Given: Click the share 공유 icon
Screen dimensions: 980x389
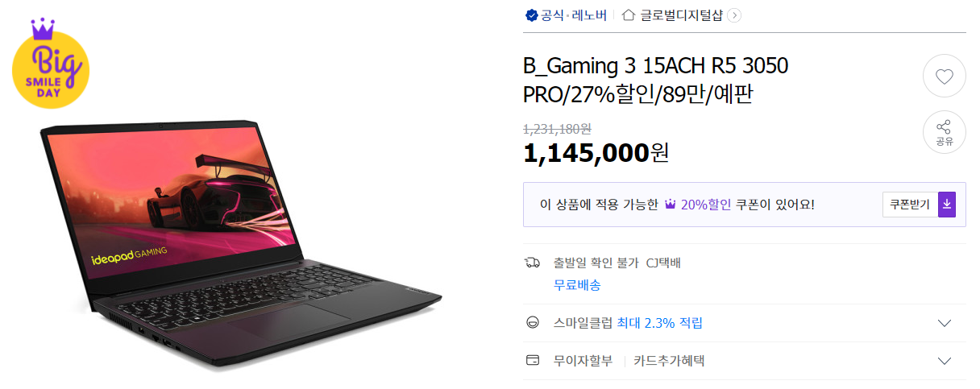Looking at the screenshot, I should point(944,133).
